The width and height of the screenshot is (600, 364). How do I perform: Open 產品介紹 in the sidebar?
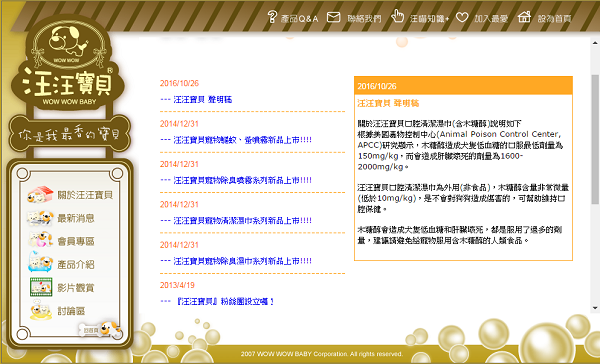pos(76,264)
